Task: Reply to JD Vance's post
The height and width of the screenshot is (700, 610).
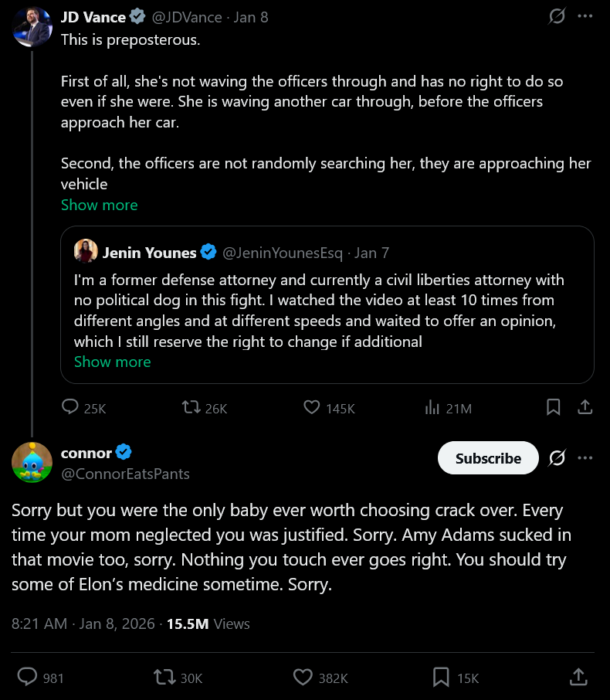Action: click(70, 407)
